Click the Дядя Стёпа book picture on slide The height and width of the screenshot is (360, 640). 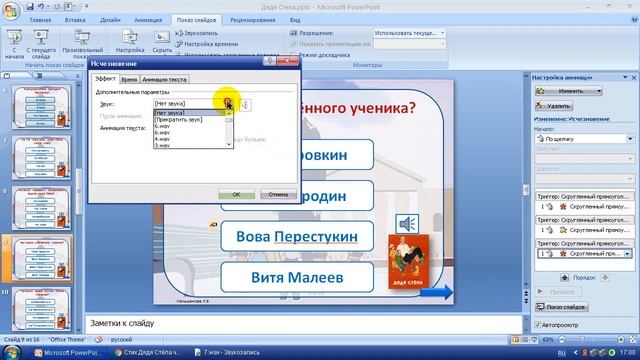point(408,261)
